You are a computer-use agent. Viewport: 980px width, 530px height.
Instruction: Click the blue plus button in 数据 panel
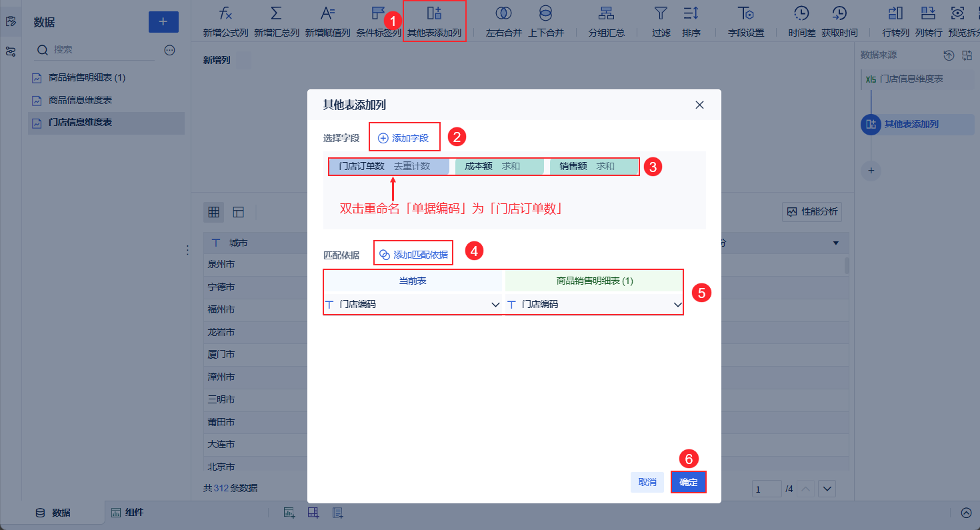tap(163, 22)
